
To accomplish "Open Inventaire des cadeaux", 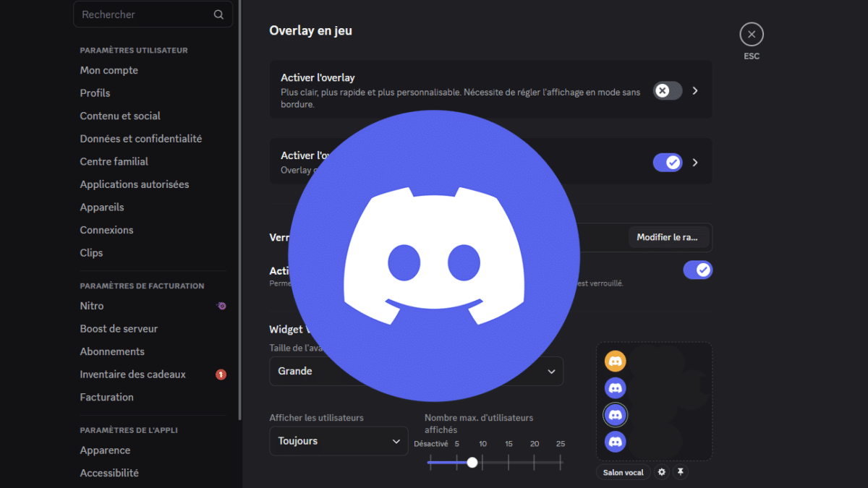I will (x=133, y=374).
